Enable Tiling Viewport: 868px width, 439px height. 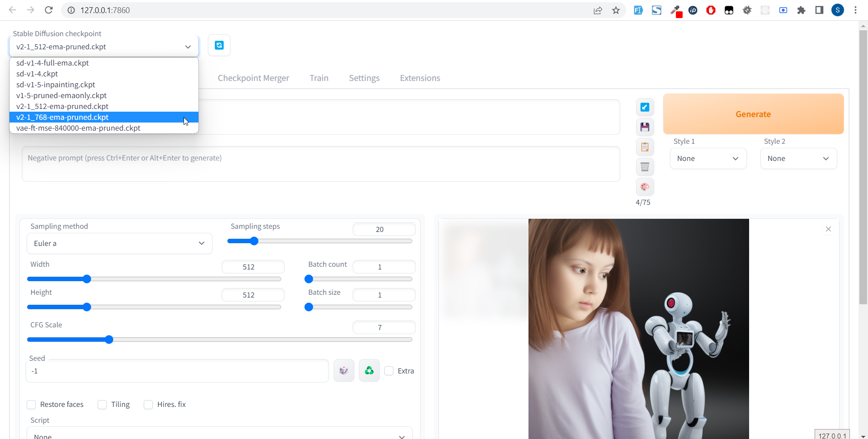click(102, 405)
